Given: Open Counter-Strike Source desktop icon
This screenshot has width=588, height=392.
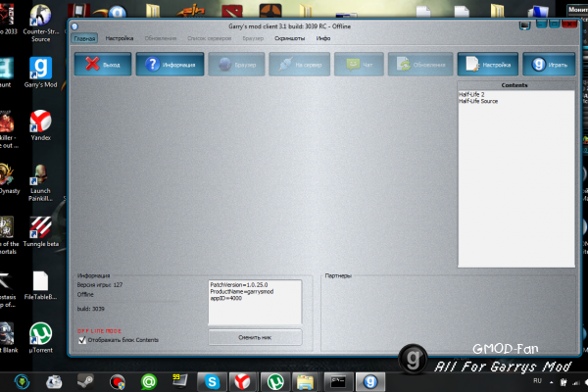Looking at the screenshot, I should coord(40,23).
